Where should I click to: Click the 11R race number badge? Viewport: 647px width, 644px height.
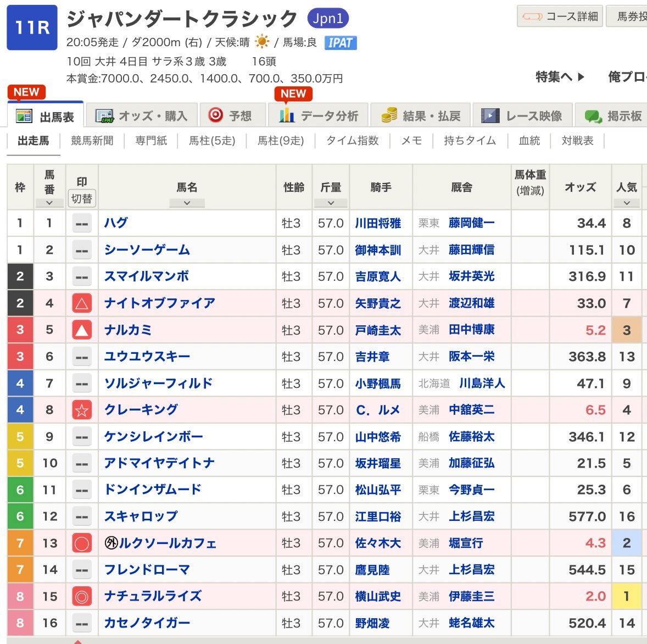coord(32,27)
